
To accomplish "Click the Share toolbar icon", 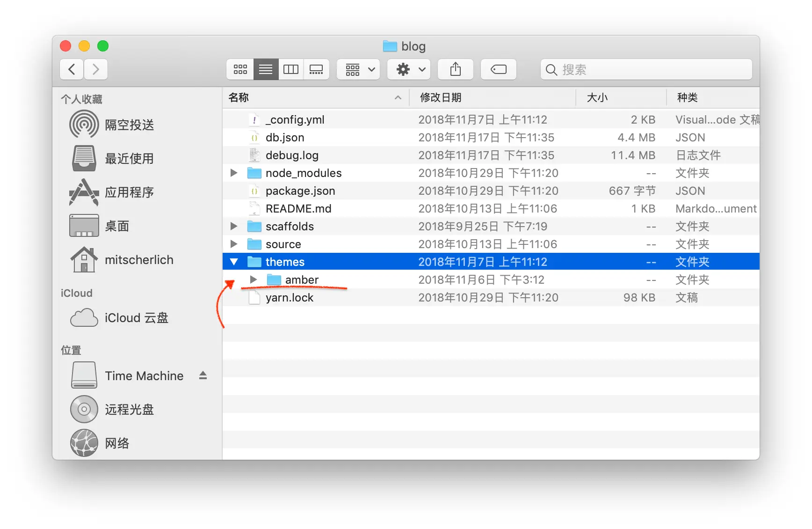I will tap(455, 69).
